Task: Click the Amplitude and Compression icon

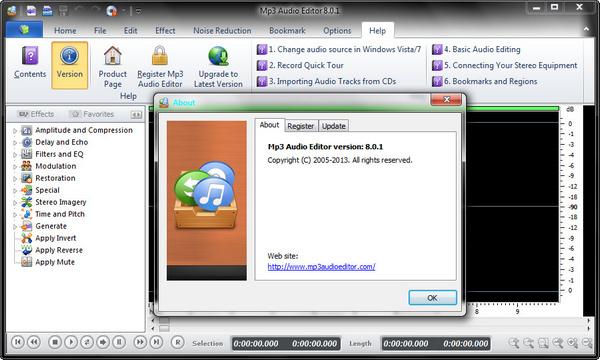Action: click(x=26, y=130)
